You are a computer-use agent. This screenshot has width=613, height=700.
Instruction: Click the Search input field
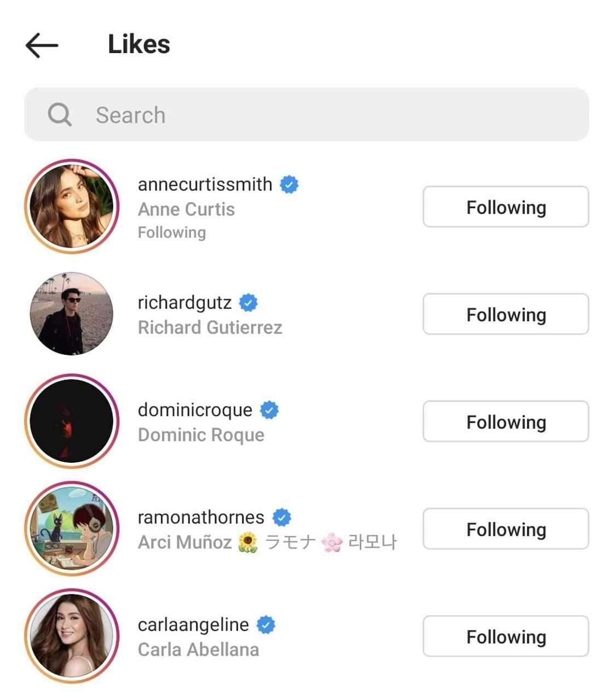(x=328, y=115)
